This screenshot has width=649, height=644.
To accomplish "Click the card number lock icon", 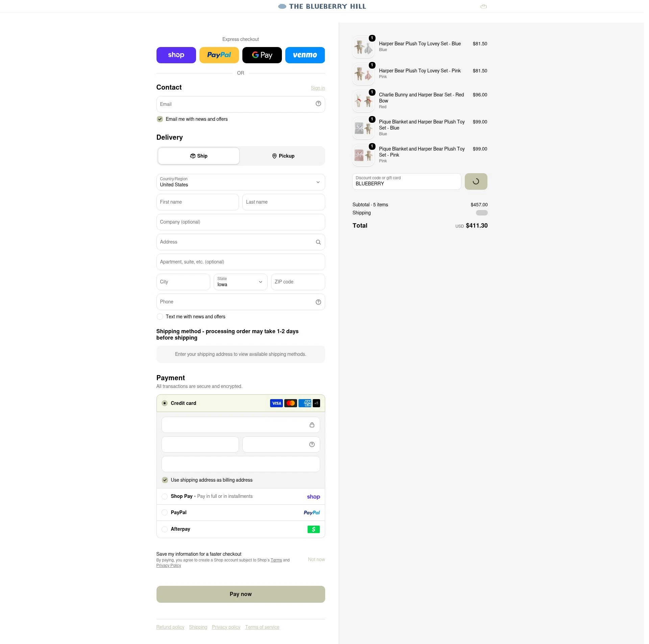I will [x=312, y=425].
